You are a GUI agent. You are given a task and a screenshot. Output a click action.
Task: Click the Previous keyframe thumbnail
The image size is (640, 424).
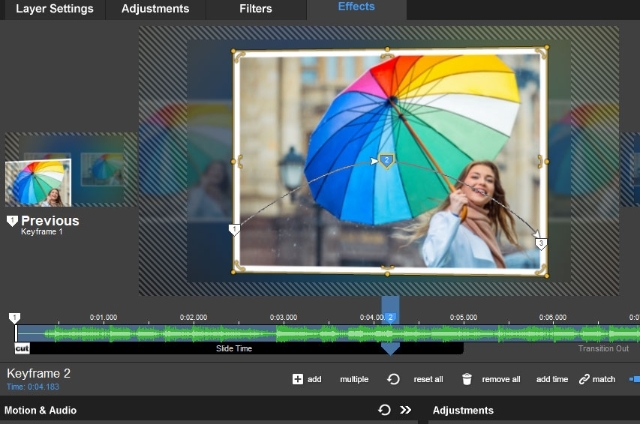tap(39, 182)
